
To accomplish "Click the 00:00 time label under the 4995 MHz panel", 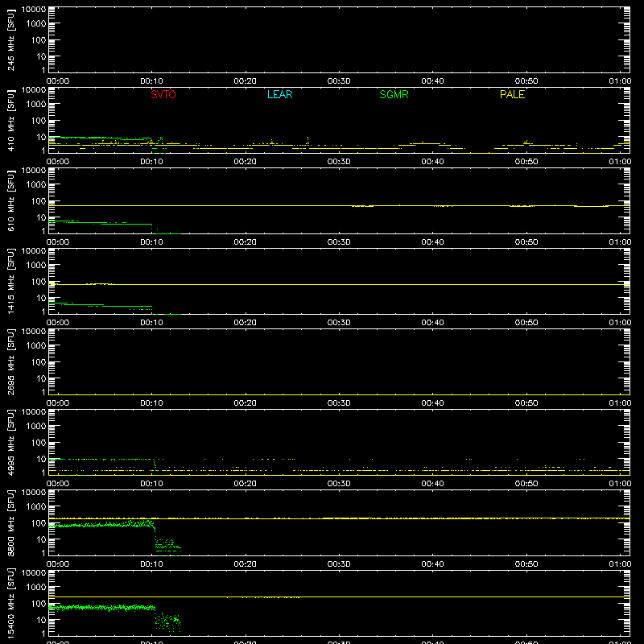I will pos(58,484).
